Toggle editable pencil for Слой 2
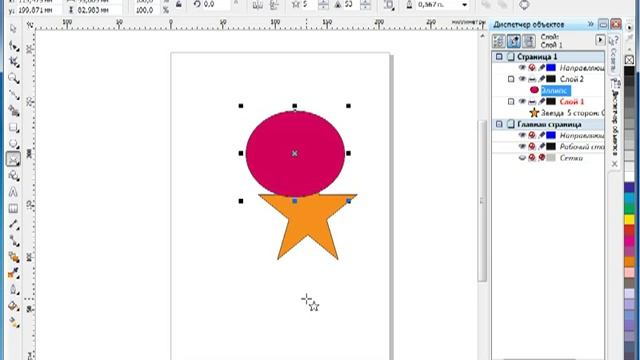The width and height of the screenshot is (640, 360). (x=542, y=79)
